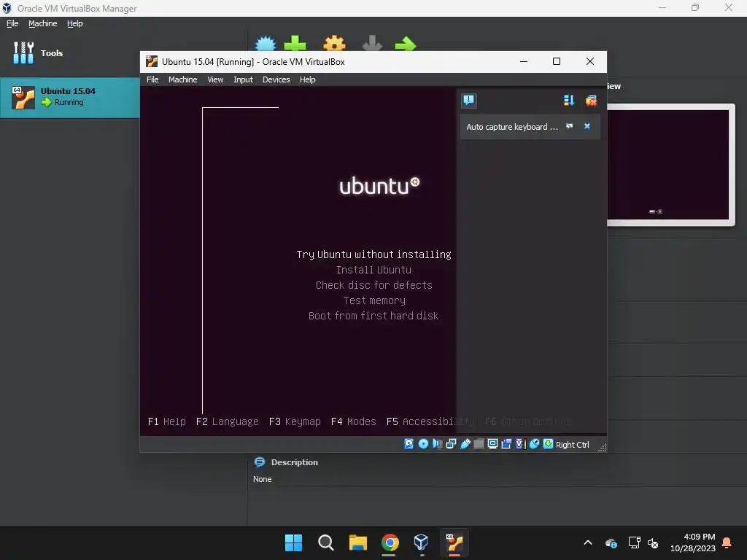
Task: Open the Help menu in the VM window
Action: pyautogui.click(x=307, y=79)
